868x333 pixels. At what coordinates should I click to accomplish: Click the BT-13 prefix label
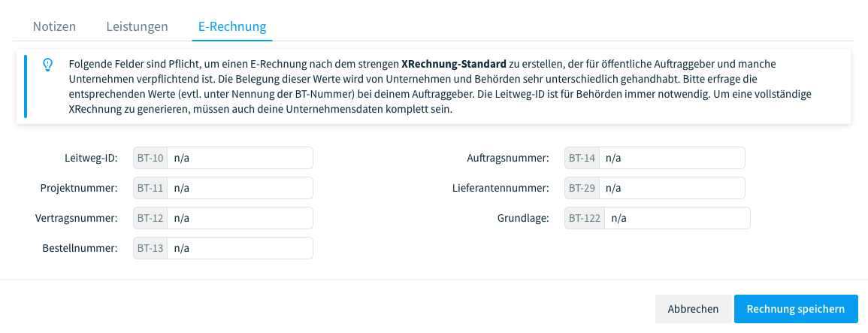pyautogui.click(x=150, y=247)
